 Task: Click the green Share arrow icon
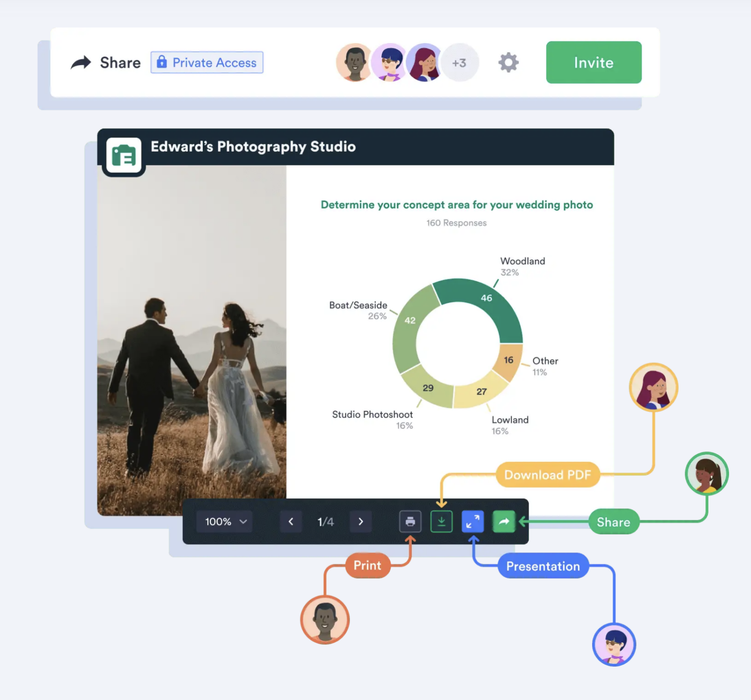(x=504, y=521)
